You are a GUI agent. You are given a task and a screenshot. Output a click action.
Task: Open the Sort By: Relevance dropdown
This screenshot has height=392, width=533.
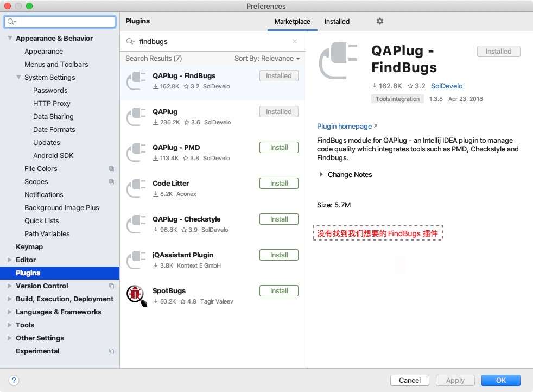click(267, 59)
